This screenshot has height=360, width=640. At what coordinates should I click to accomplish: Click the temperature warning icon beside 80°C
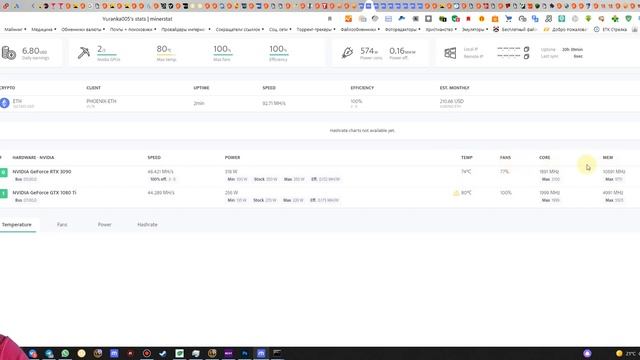[x=456, y=193]
